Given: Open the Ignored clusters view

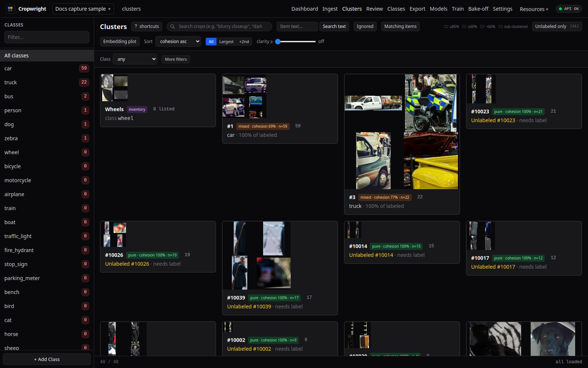Looking at the screenshot, I should (365, 26).
